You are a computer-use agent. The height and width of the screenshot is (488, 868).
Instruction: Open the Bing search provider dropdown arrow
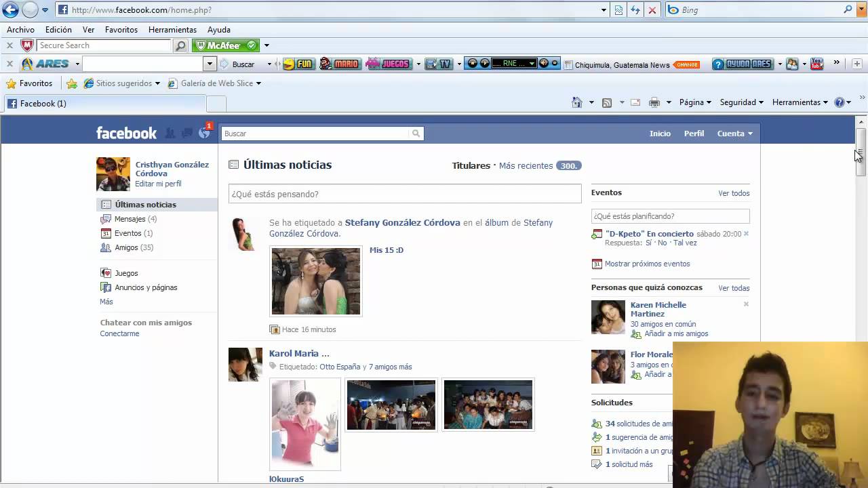(x=860, y=10)
